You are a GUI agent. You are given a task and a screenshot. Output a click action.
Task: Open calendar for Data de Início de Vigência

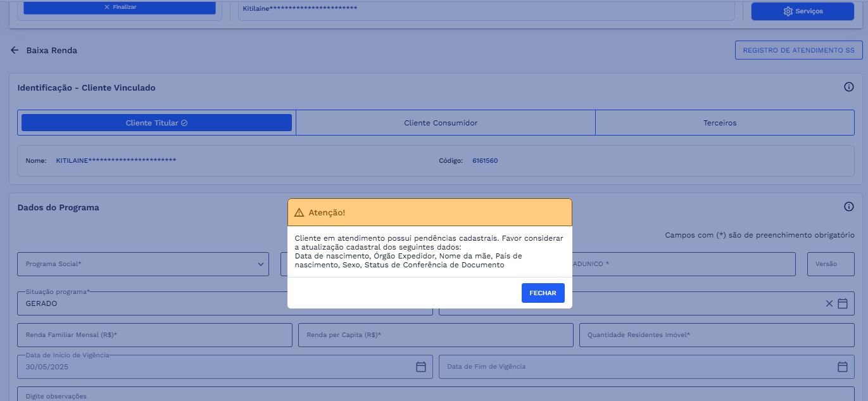coord(421,367)
